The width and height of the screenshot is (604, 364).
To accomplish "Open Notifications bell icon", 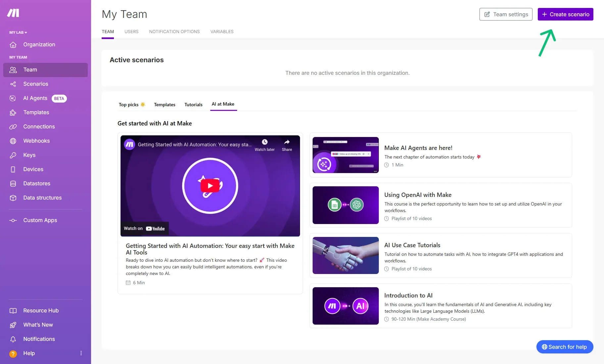I will (x=13, y=339).
